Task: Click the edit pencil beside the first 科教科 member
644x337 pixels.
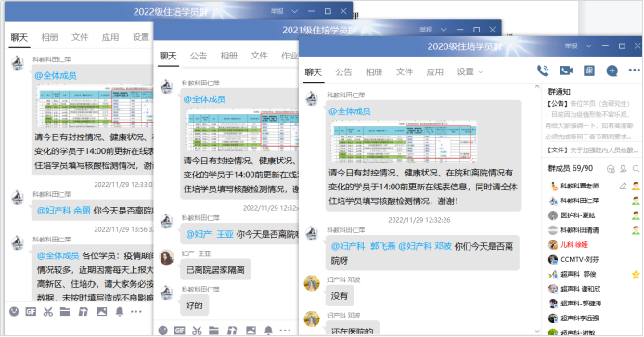Action: pos(623,187)
